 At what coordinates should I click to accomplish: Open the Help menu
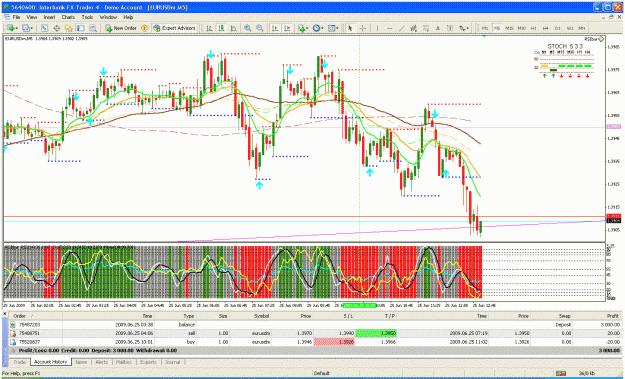pos(128,18)
